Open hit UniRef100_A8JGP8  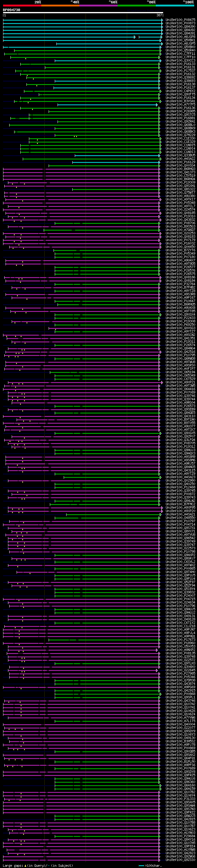(x=180, y=37)
